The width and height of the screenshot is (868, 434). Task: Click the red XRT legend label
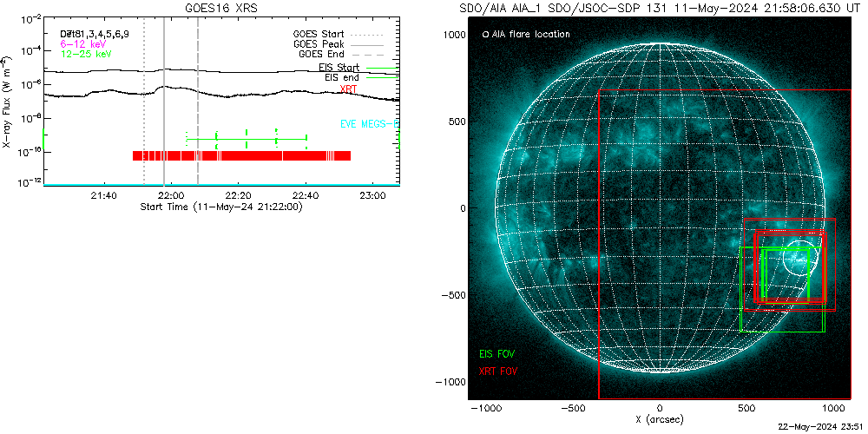348,89
